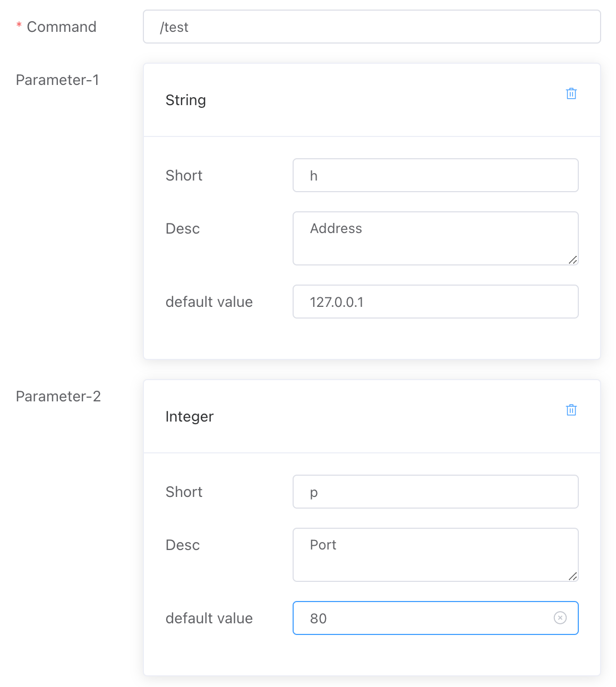Focus the default value field with 80
616x687 pixels.
point(425,619)
